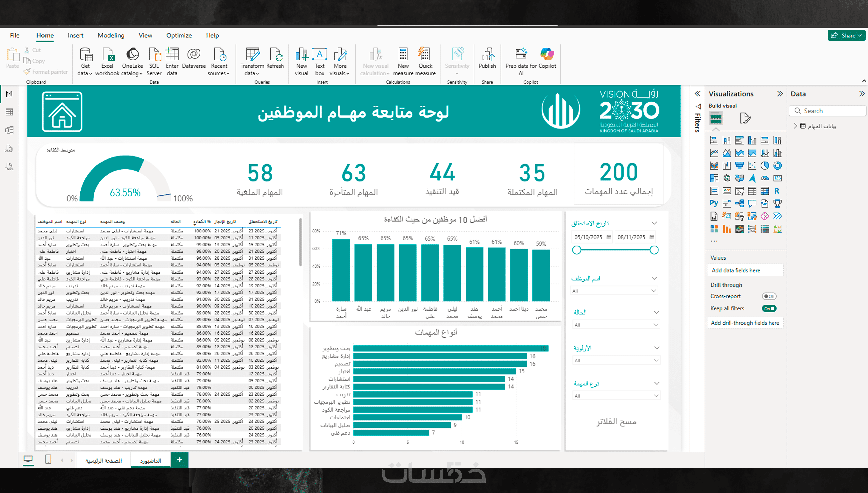This screenshot has width=868, height=493.
Task: Open the الحالة slicer dropdown
Action: [616, 325]
